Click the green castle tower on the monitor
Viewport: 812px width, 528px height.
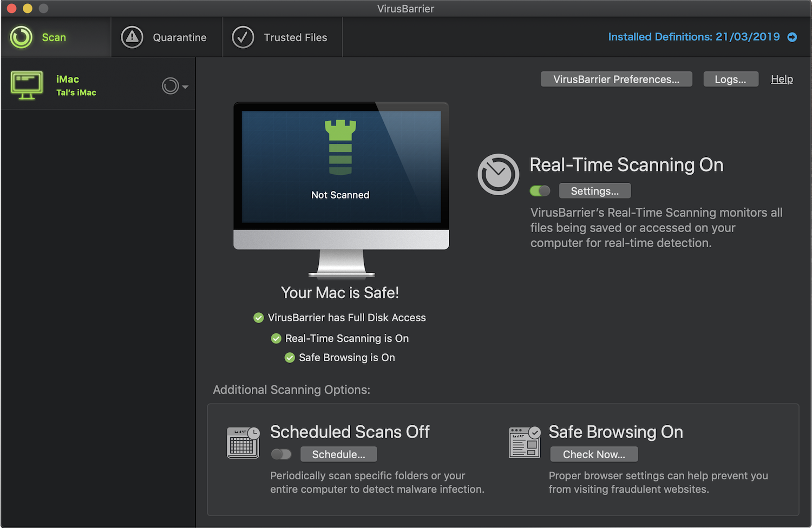coord(340,147)
